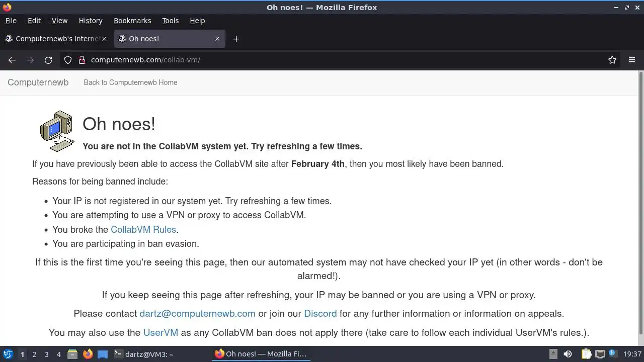This screenshot has height=362, width=644.
Task: Open the taskbar application menu launcher
Action: 8,354
